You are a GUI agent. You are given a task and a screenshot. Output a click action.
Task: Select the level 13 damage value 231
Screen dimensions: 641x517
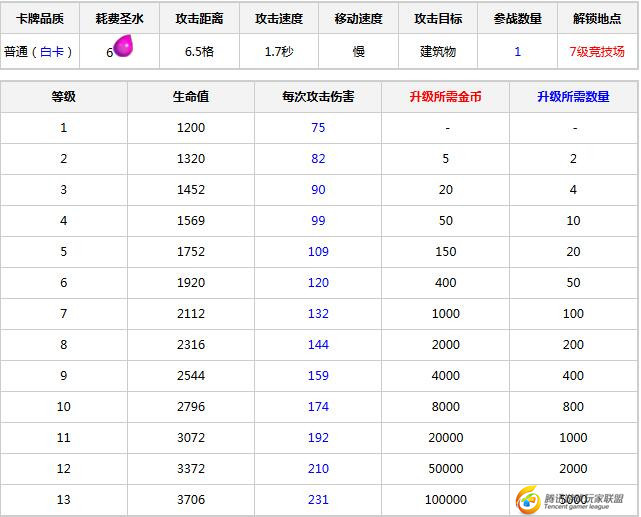point(318,500)
